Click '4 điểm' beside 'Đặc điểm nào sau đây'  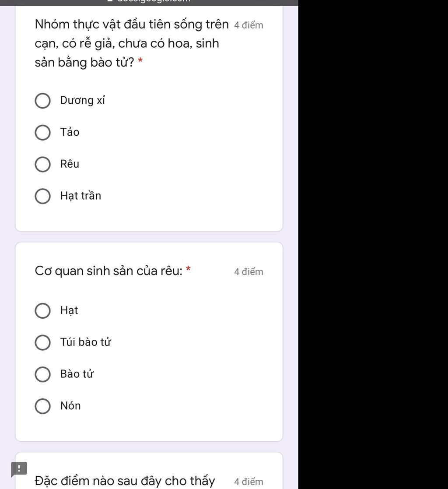click(248, 482)
